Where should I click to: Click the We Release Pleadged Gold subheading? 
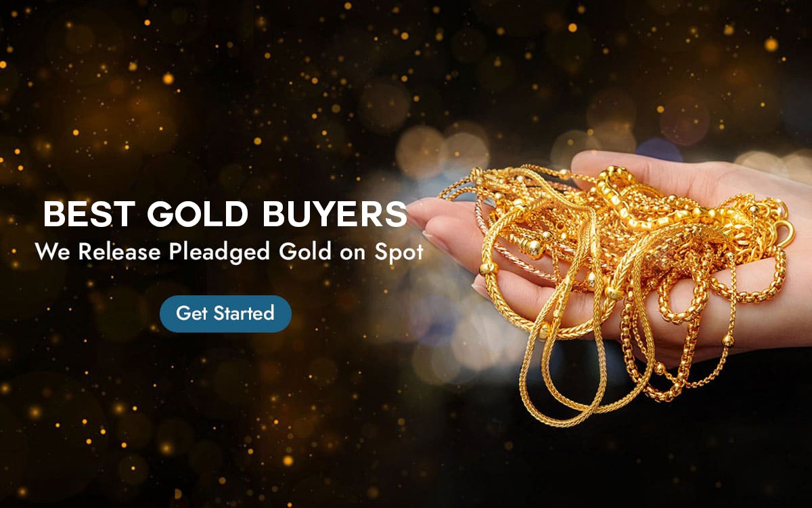coord(229,252)
